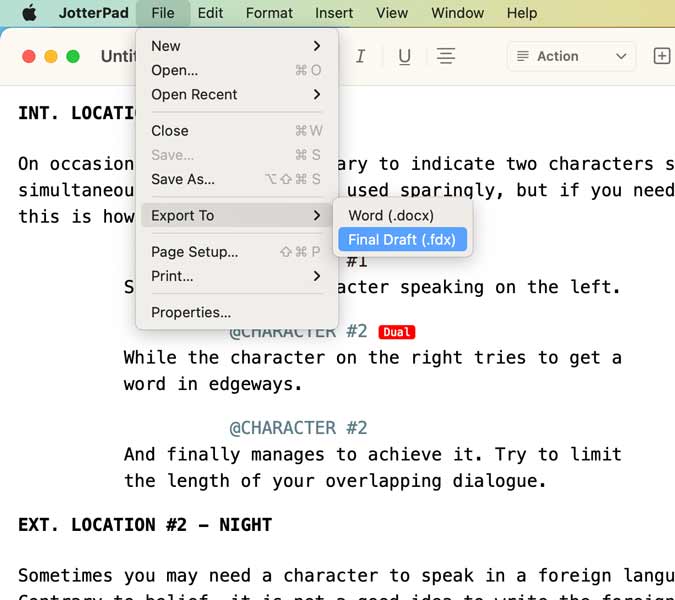675x600 pixels.
Task: Close the File menu in menu bar
Action: pyautogui.click(x=163, y=13)
